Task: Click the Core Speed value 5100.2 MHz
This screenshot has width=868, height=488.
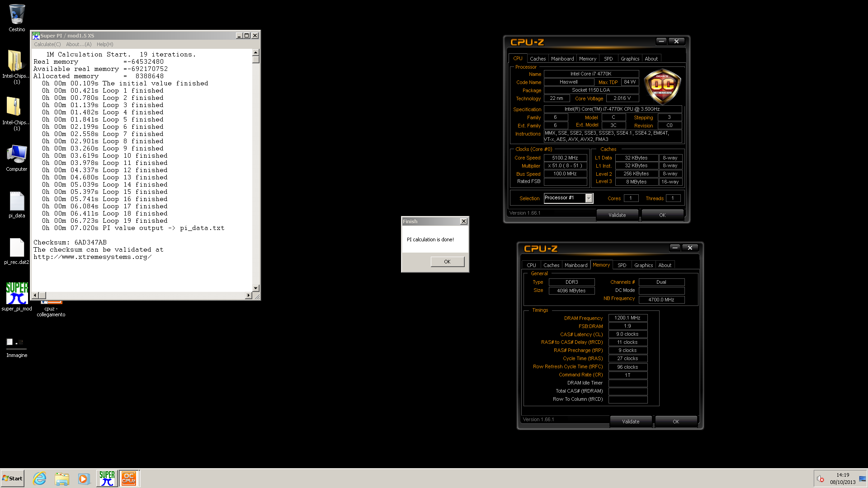Action: [565, 158]
